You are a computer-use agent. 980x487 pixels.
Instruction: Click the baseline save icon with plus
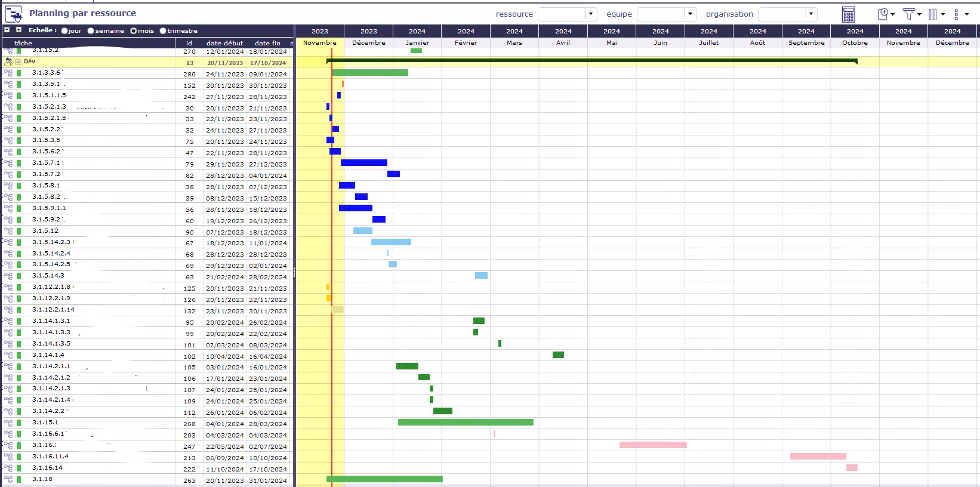click(883, 14)
